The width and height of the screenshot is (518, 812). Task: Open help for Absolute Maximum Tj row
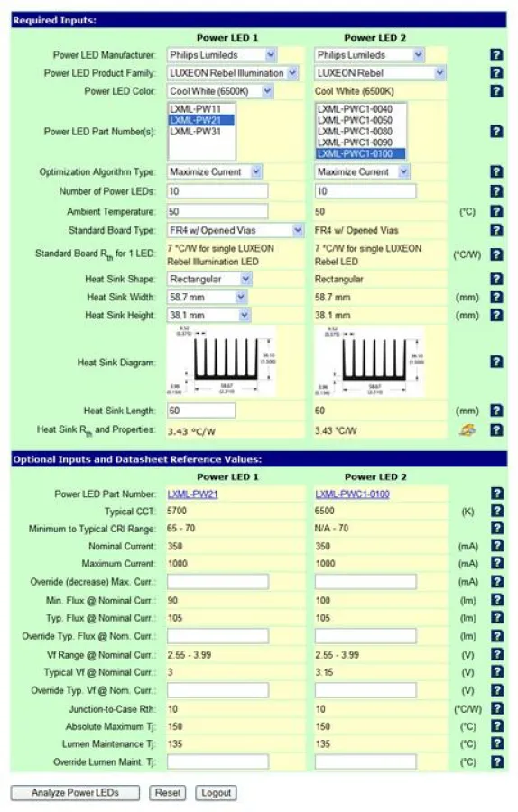[496, 726]
